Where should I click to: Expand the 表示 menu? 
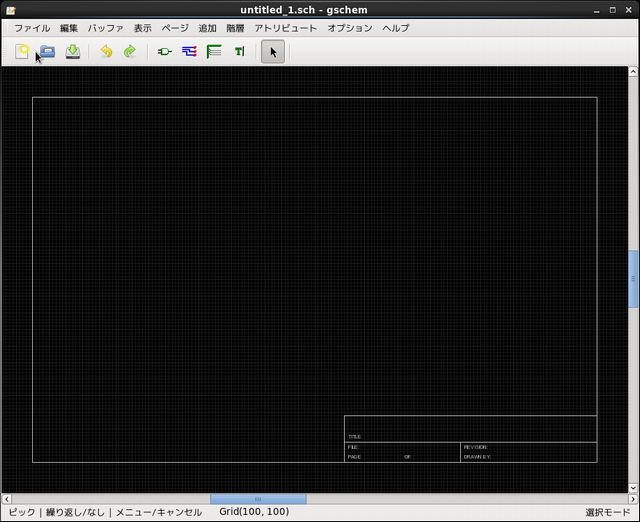click(143, 28)
